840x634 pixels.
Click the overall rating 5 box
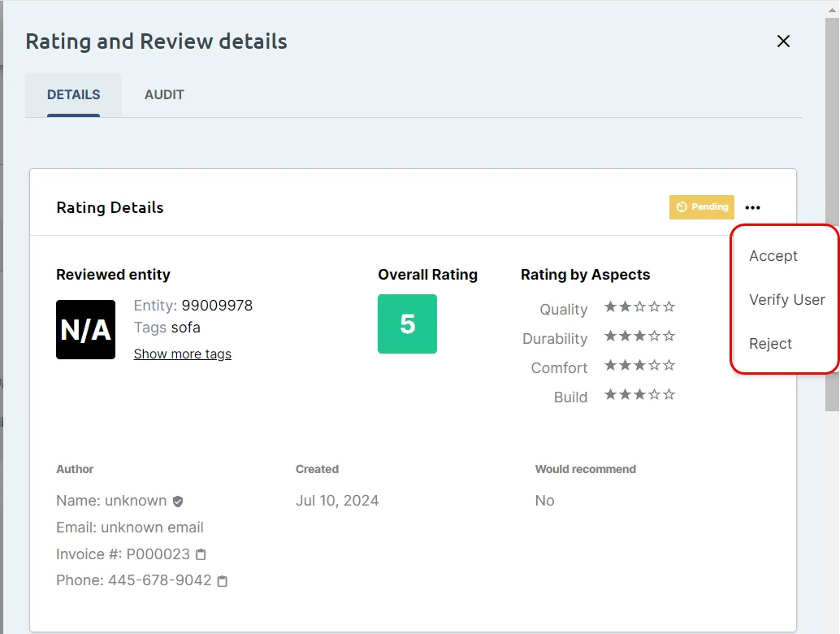coord(407,324)
